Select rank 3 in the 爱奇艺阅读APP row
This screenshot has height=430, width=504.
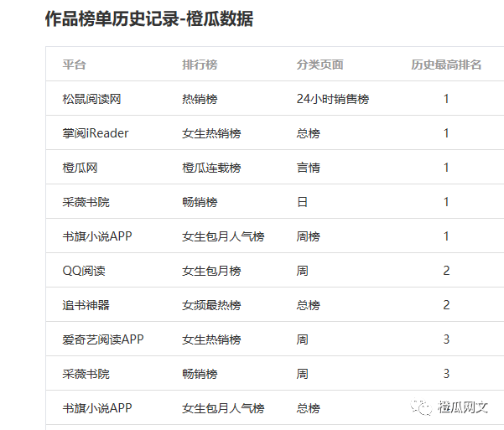pos(446,339)
